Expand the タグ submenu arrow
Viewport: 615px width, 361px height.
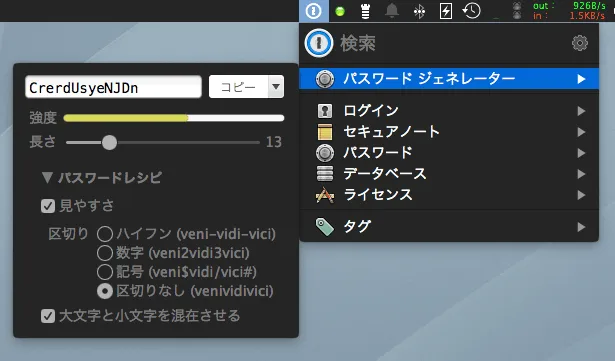[x=581, y=227]
